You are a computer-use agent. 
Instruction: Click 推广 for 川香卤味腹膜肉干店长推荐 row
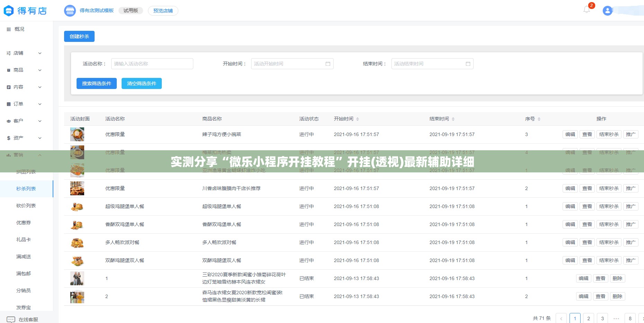[631, 188]
